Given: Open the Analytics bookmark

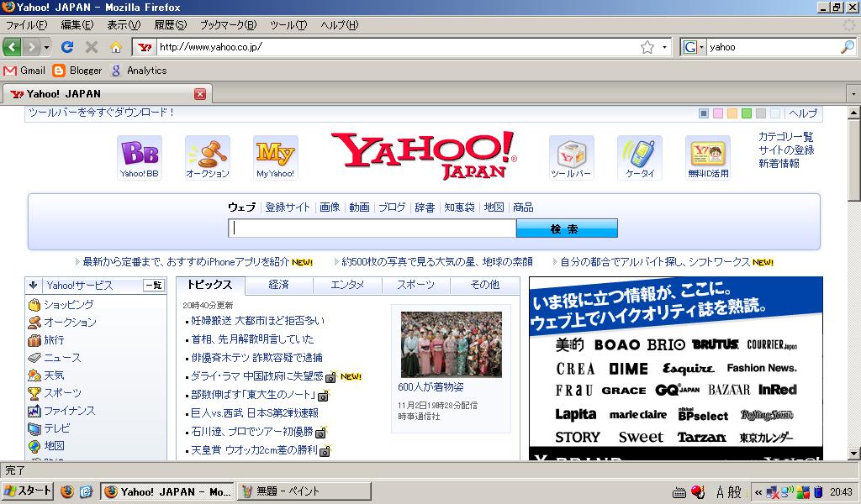Looking at the screenshot, I should pos(139,71).
